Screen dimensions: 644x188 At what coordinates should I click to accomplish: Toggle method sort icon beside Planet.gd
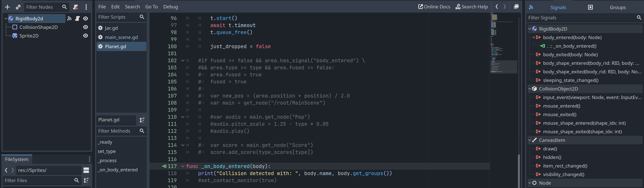coord(142,120)
